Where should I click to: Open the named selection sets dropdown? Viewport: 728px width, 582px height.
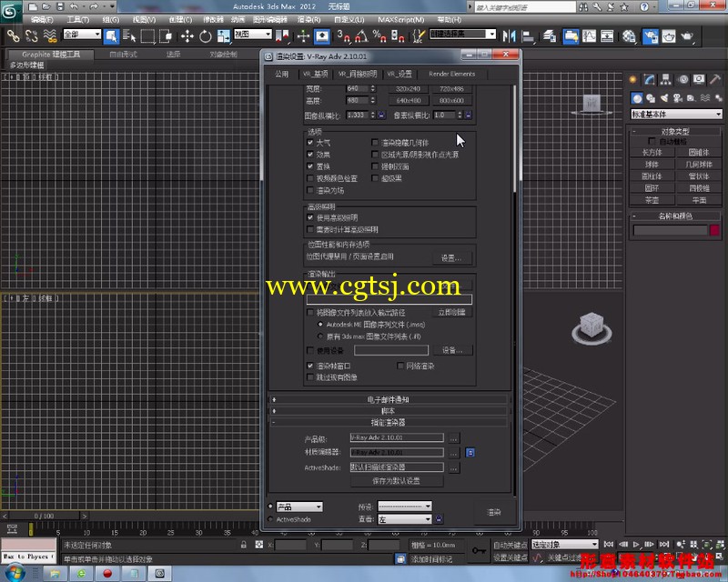point(462,35)
